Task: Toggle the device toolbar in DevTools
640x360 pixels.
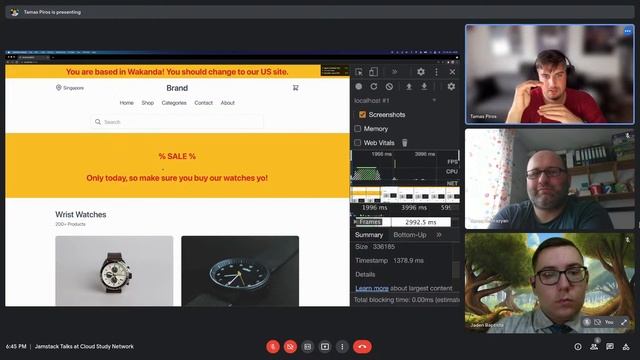Action: click(x=373, y=72)
